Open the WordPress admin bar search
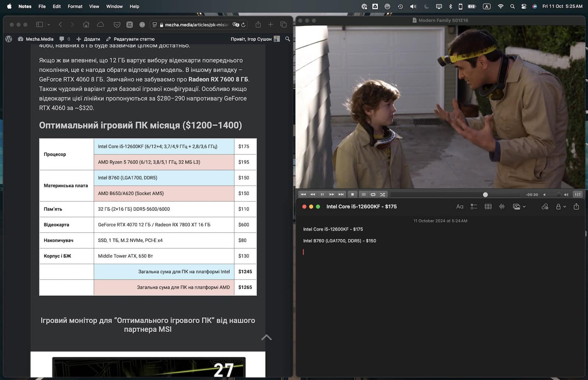 (288, 39)
